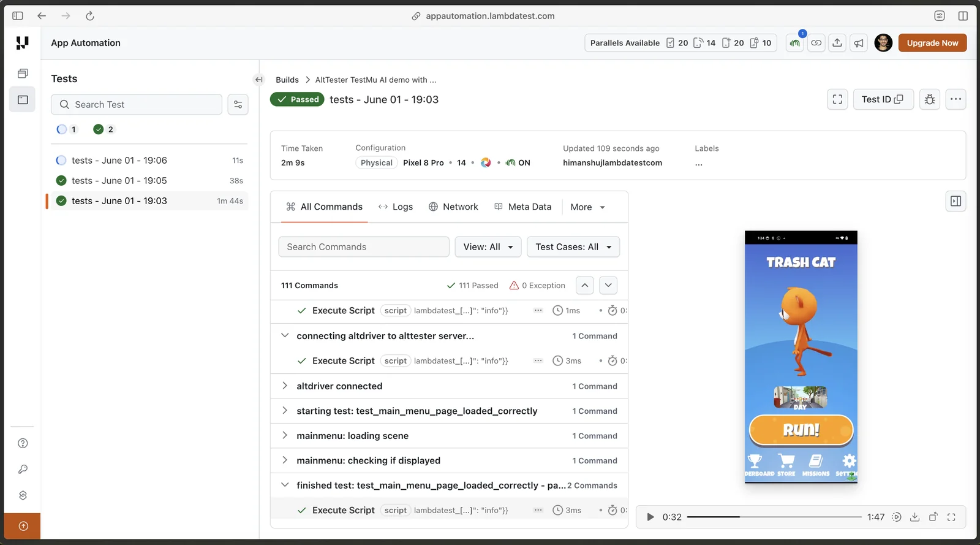Viewport: 980px width, 545px height.
Task: Toggle the right side panel icon
Action: [956, 201]
